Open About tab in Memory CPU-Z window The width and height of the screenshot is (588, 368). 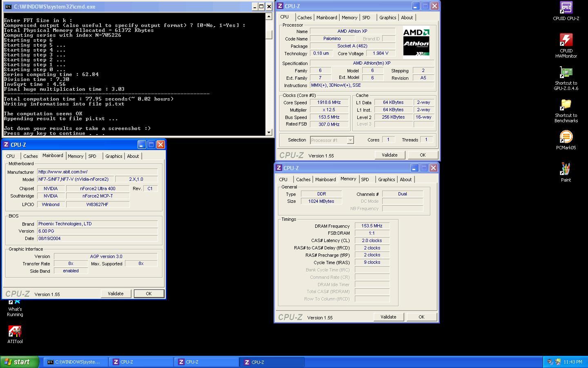pos(405,180)
